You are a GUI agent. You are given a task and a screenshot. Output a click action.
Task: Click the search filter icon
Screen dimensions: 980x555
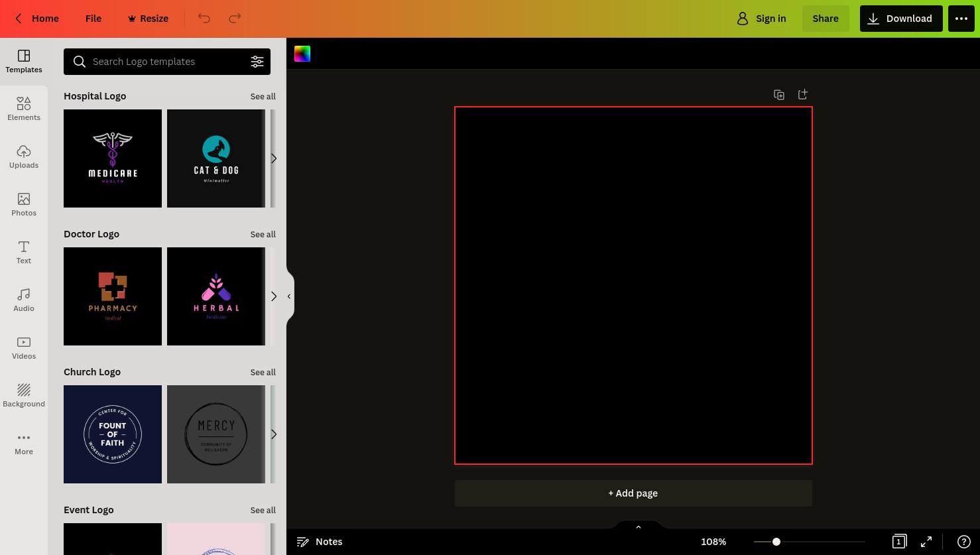(257, 62)
